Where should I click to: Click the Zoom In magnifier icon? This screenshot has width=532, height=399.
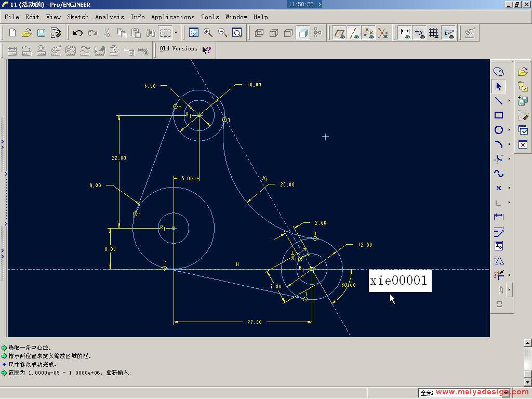(x=208, y=33)
